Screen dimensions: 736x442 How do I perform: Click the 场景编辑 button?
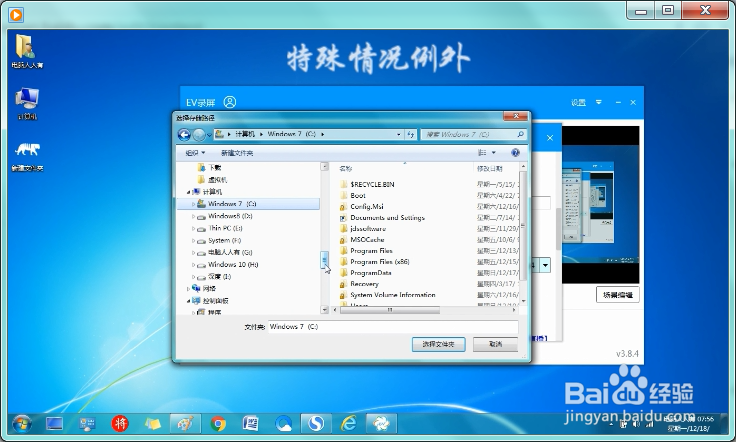[618, 295]
